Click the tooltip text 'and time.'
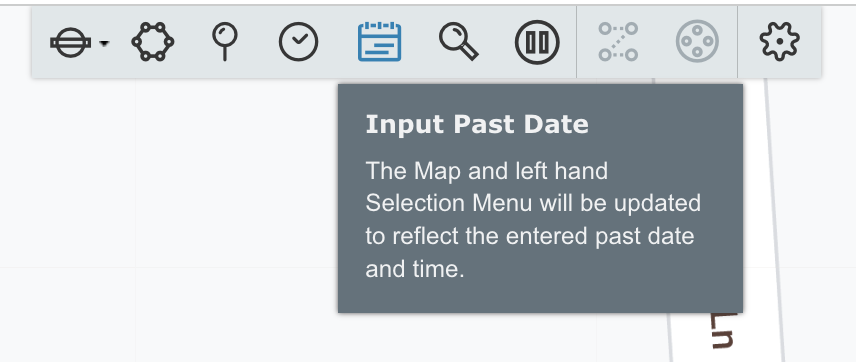Screen dimensions: 856x362 [x=415, y=269]
